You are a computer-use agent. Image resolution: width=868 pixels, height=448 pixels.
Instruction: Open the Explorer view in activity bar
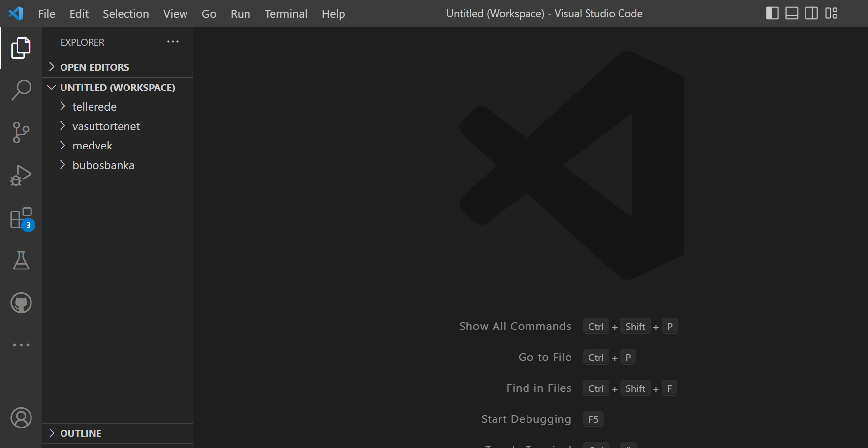[21, 48]
